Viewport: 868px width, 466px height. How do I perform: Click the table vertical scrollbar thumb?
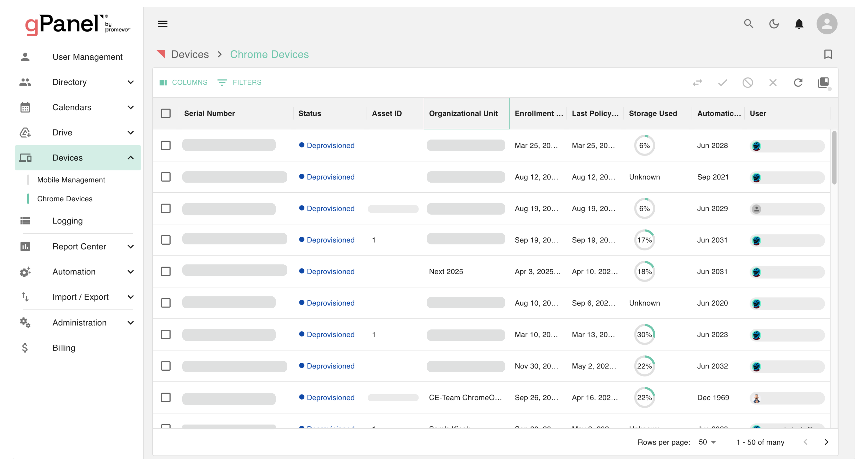click(x=834, y=158)
